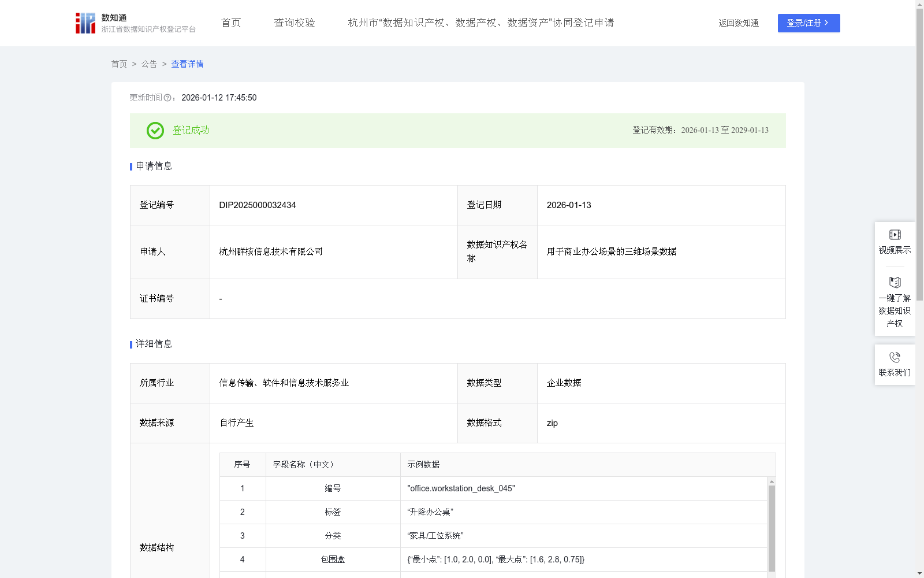Select sample value 家具/工位系统

435,536
